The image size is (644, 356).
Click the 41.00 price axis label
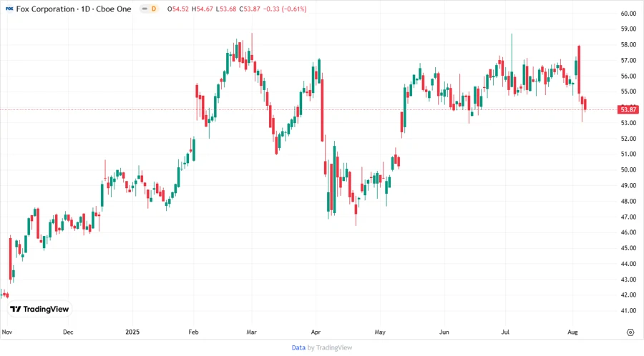pyautogui.click(x=628, y=310)
